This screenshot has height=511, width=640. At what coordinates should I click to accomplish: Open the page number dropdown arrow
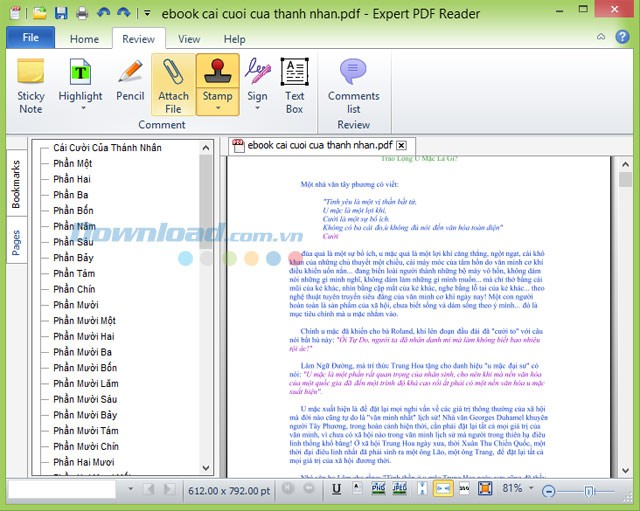[130, 489]
